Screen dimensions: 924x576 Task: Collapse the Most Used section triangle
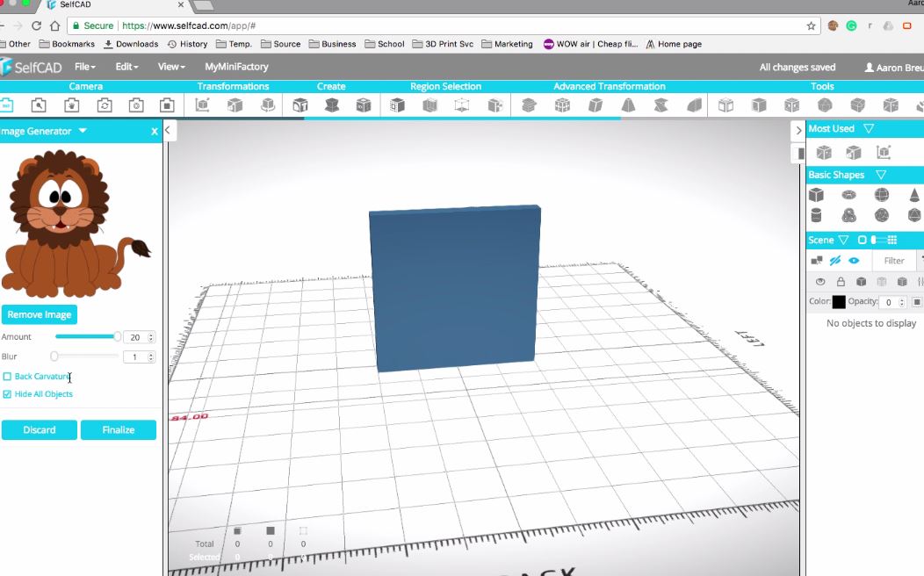(869, 128)
